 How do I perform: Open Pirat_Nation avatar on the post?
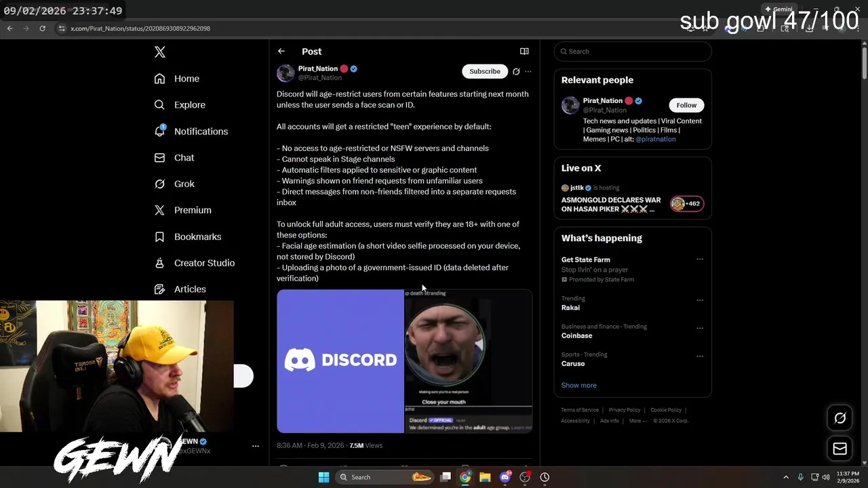tap(285, 73)
